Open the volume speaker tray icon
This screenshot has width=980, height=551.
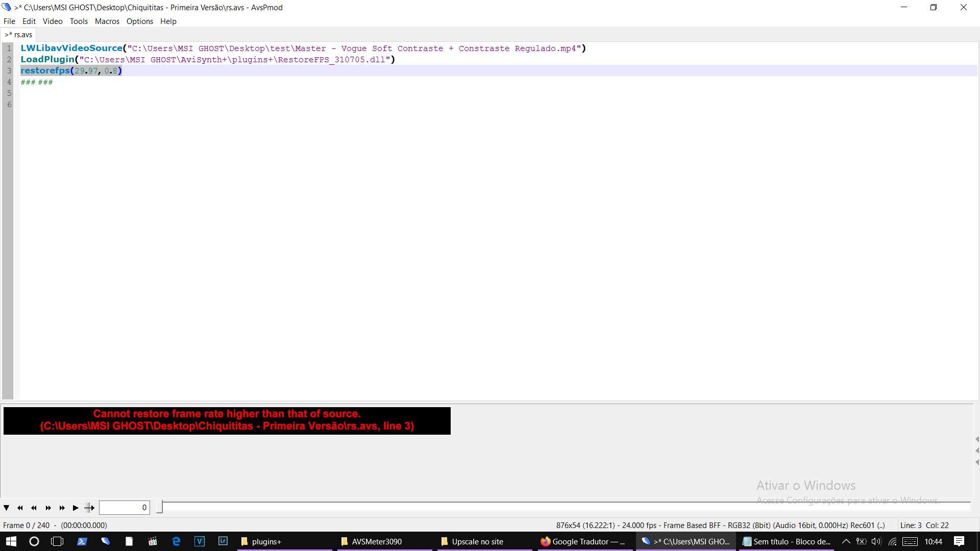click(876, 541)
